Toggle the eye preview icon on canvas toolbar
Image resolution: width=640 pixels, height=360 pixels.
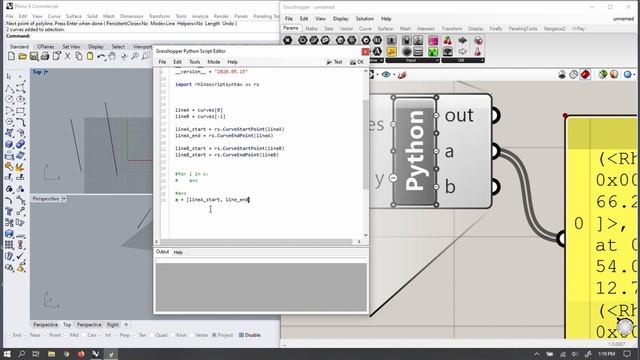386,75
